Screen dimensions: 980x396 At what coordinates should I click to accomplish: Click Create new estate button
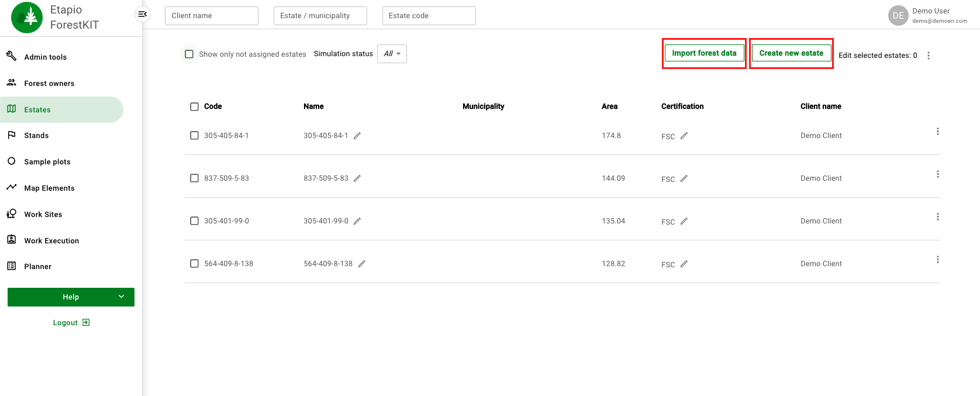(791, 53)
